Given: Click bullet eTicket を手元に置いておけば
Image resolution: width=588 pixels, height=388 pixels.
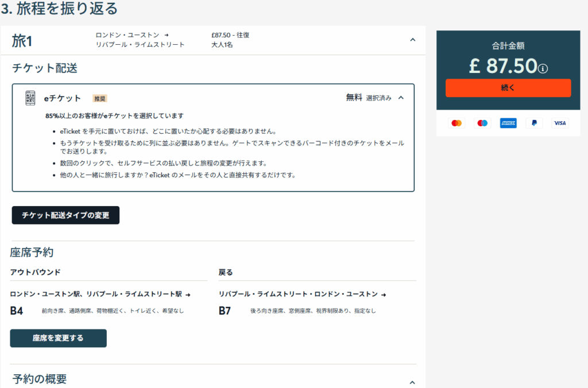Looking at the screenshot, I should (x=169, y=131).
